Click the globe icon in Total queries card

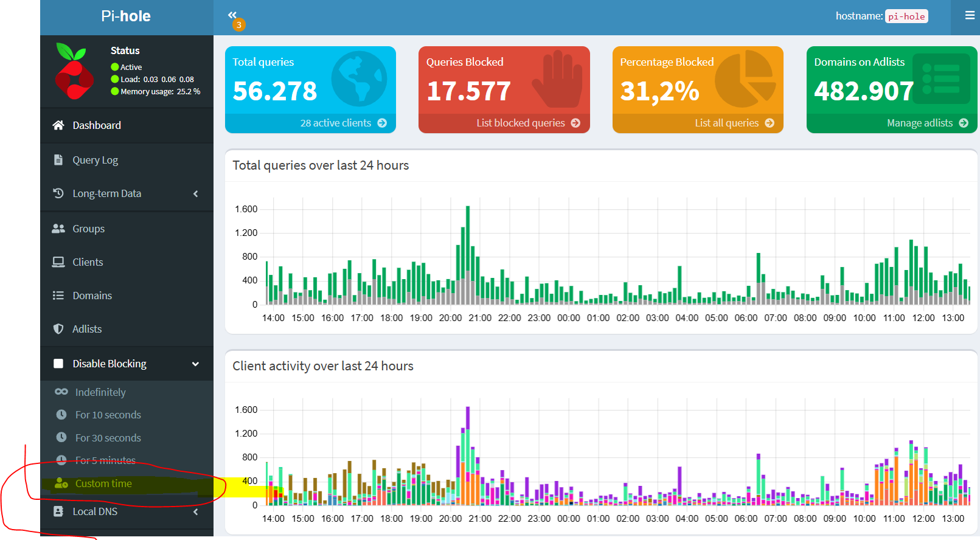tap(359, 79)
